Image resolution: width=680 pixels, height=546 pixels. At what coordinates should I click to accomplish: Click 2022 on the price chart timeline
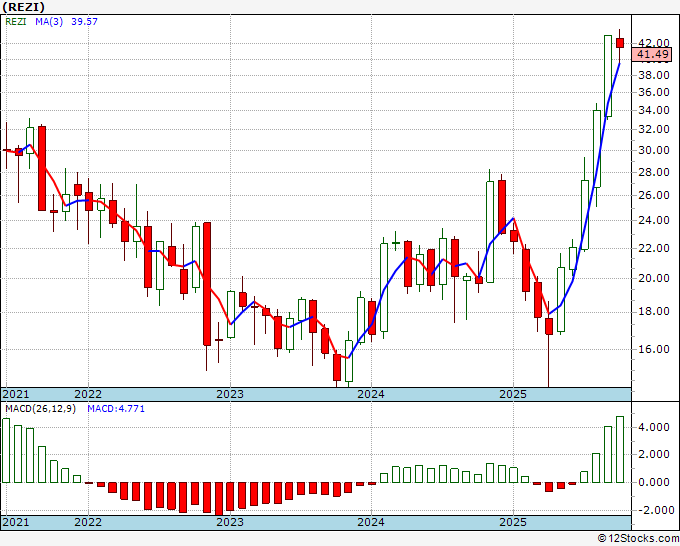pos(88,394)
